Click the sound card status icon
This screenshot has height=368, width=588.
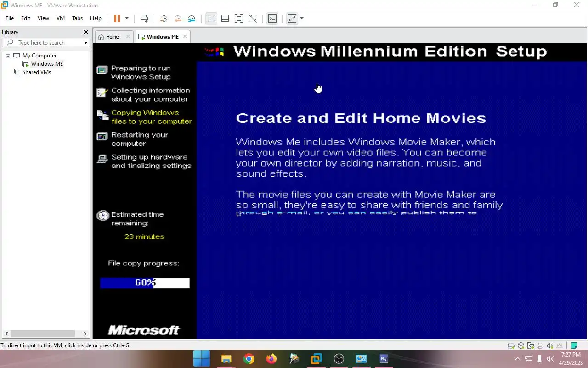550,346
